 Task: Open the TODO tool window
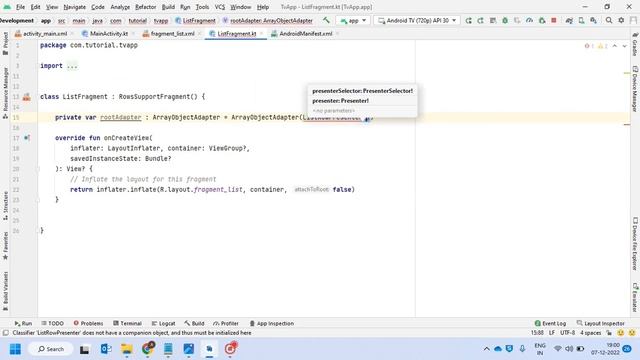click(x=52, y=323)
